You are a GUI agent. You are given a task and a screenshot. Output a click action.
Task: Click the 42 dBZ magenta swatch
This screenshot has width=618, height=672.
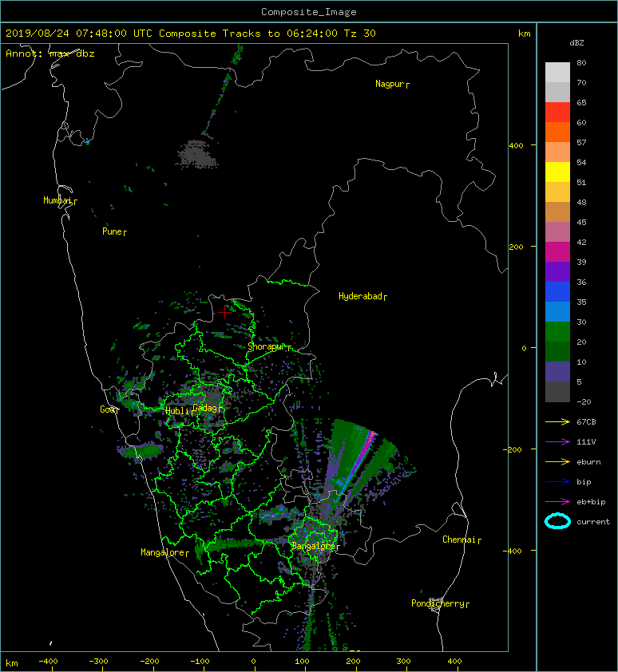click(557, 251)
